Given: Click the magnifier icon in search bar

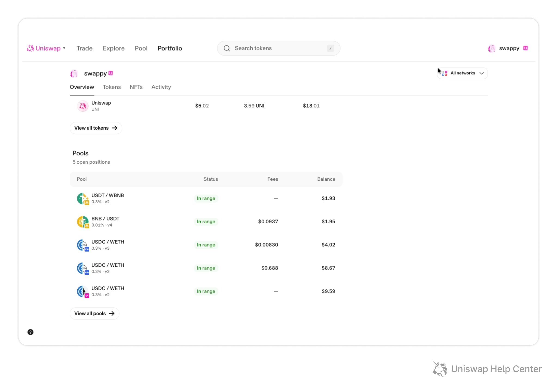Looking at the screenshot, I should coord(227,48).
